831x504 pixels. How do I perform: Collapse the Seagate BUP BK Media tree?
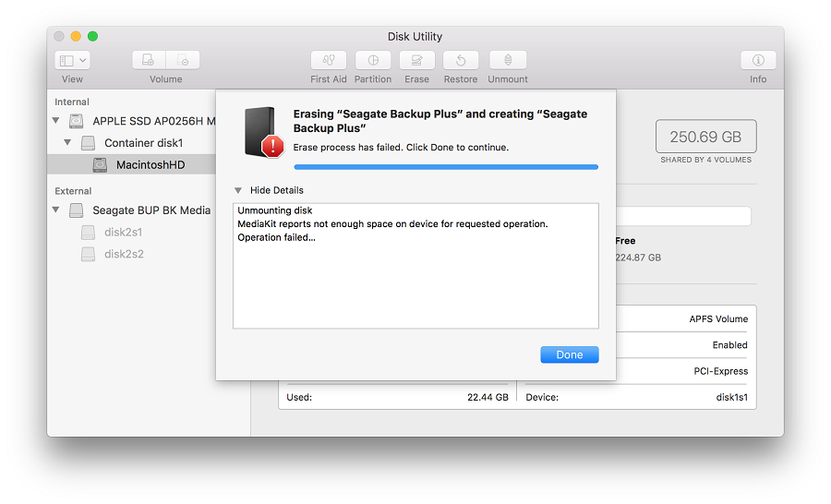click(x=55, y=210)
